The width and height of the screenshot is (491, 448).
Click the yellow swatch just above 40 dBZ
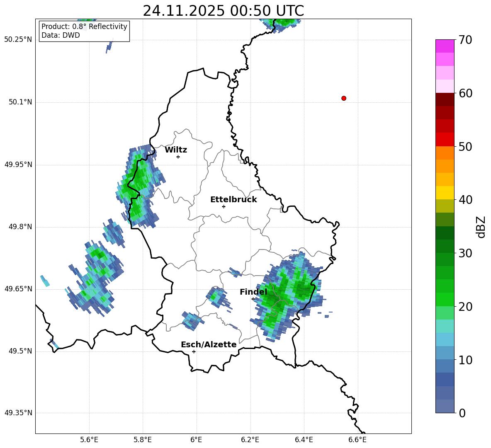tap(445, 193)
